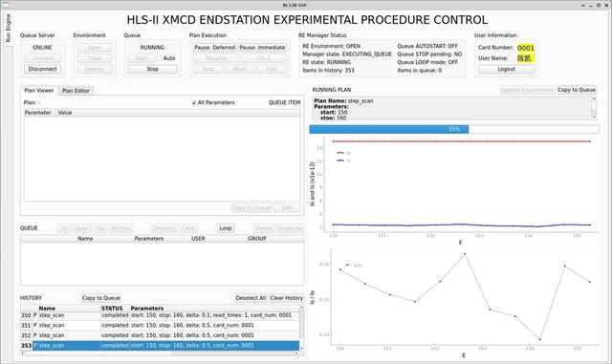Stop the running queue in Queue section
Screen dimensions: 612x364
pos(153,69)
